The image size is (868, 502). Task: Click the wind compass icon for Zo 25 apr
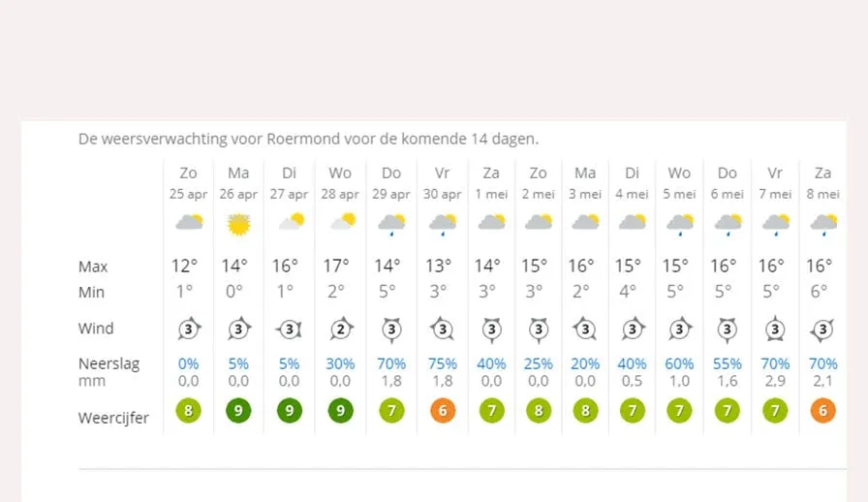[x=189, y=329]
